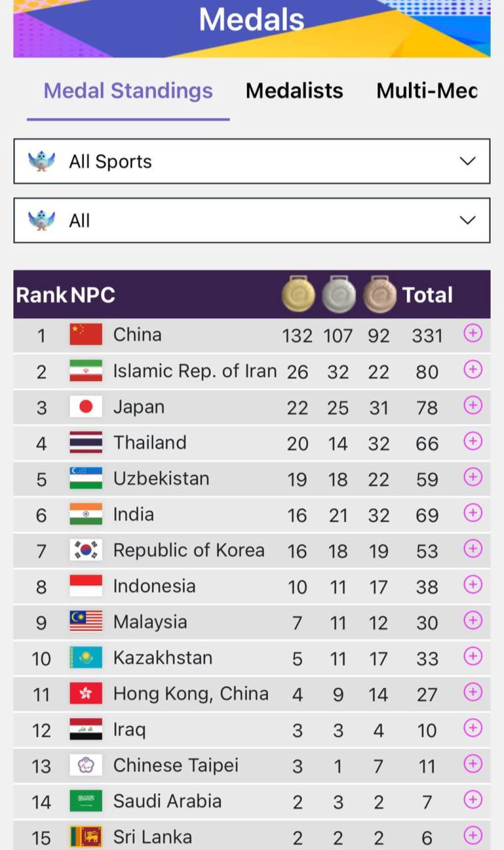Click the India flag icon
Image resolution: width=504 pixels, height=850 pixels.
[x=86, y=514]
